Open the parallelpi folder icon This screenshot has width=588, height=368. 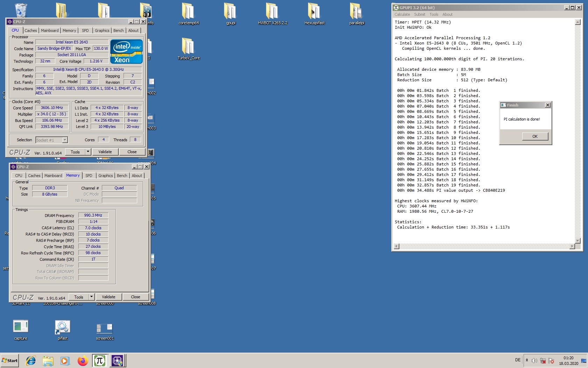pyautogui.click(x=356, y=14)
